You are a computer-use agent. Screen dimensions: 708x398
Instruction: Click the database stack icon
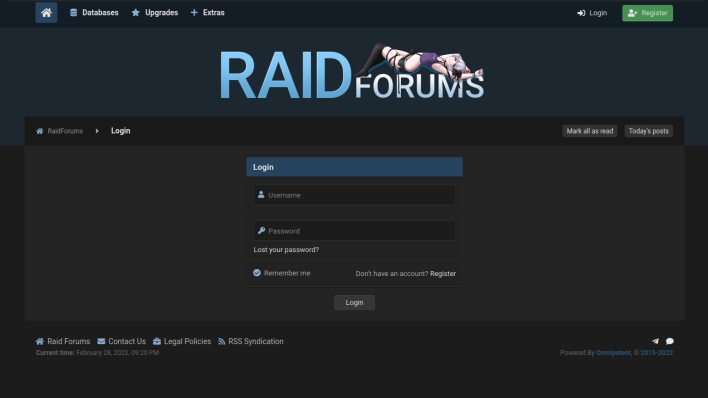point(74,13)
